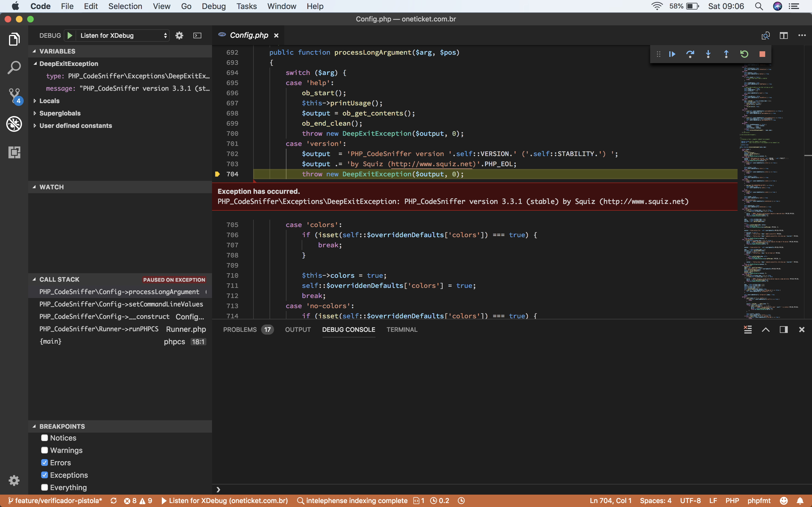Enable the Everything breakpoint checkbox
Viewport: 812px width, 507px height.
[x=45, y=488]
